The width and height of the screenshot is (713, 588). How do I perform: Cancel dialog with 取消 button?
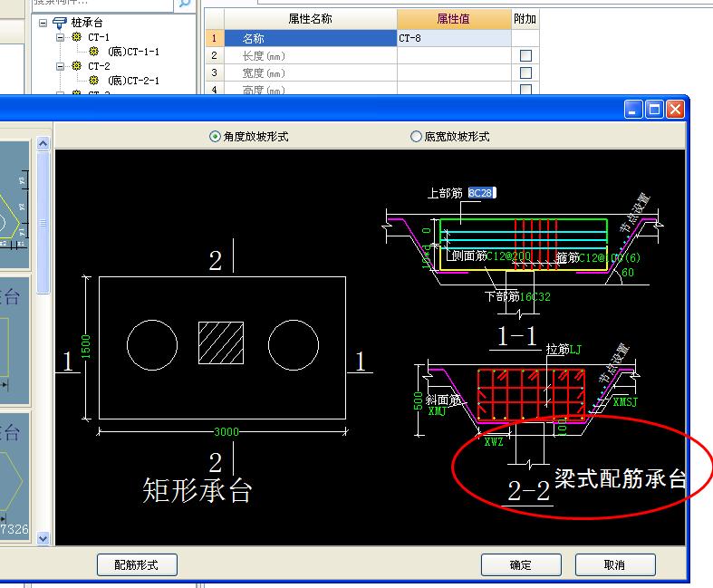(x=615, y=564)
